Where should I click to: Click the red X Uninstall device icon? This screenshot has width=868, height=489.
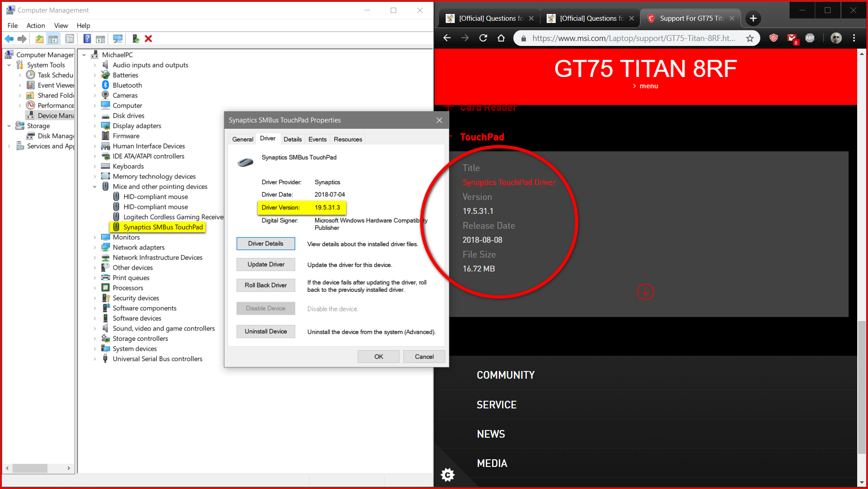148,39
